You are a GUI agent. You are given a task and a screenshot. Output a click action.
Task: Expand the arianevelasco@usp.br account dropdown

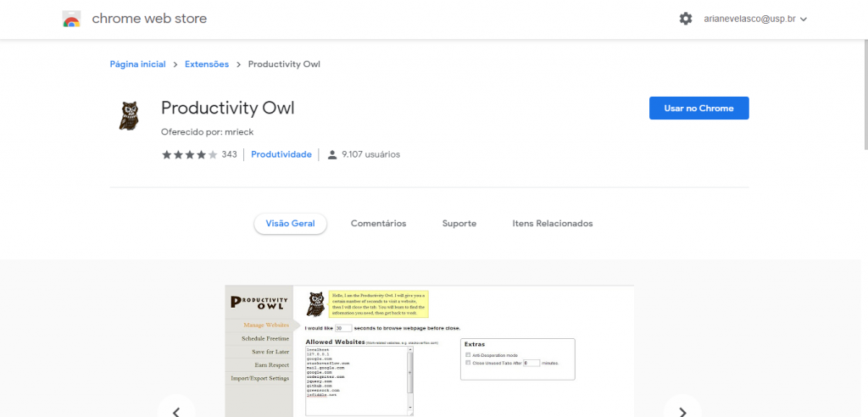755,19
